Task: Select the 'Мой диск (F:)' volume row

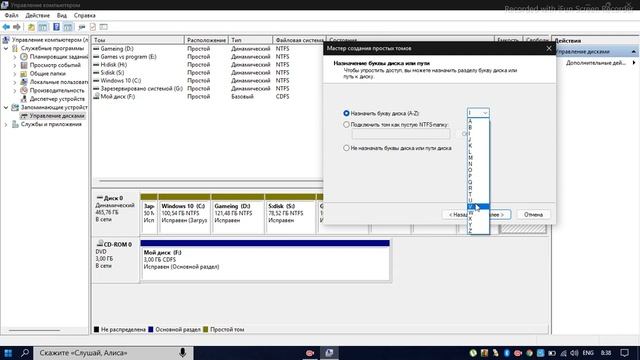Action: click(x=208, y=97)
